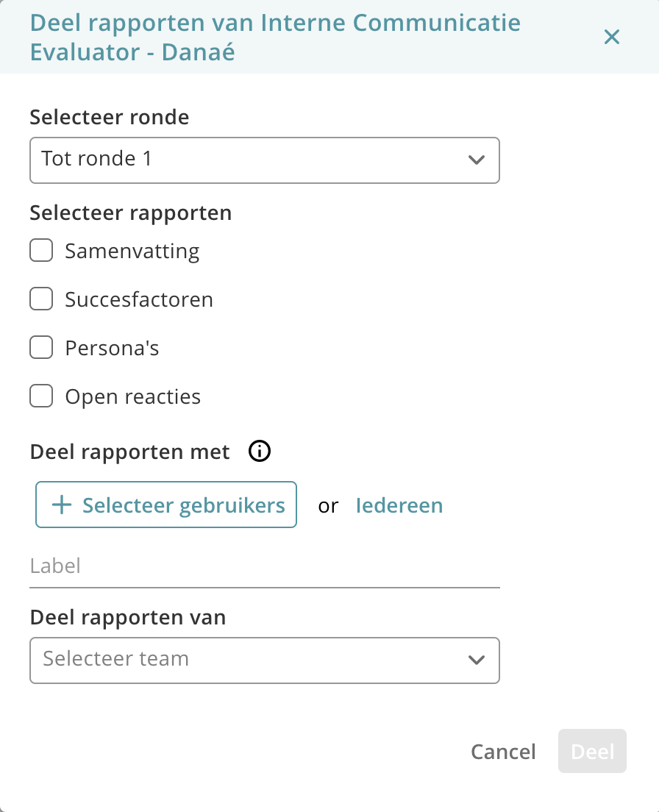
Task: Select the Open reacties checkbox
Action: (x=41, y=396)
